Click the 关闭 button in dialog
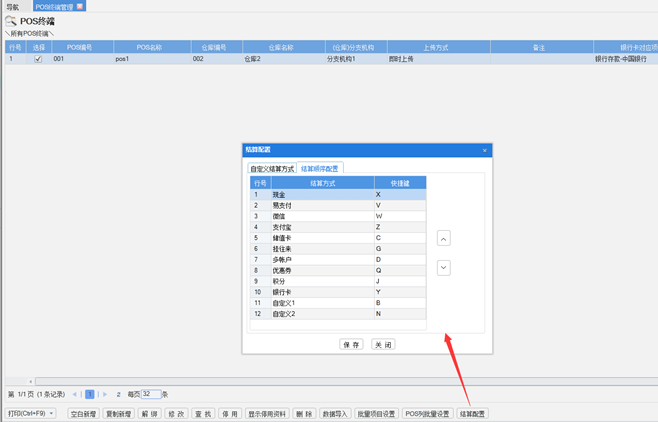The width and height of the screenshot is (658, 422). coord(383,344)
